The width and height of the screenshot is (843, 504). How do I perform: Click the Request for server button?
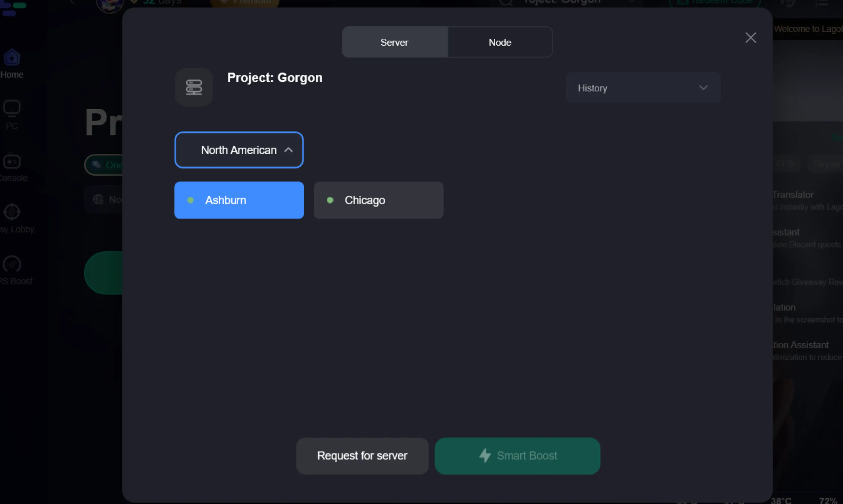[x=362, y=456]
